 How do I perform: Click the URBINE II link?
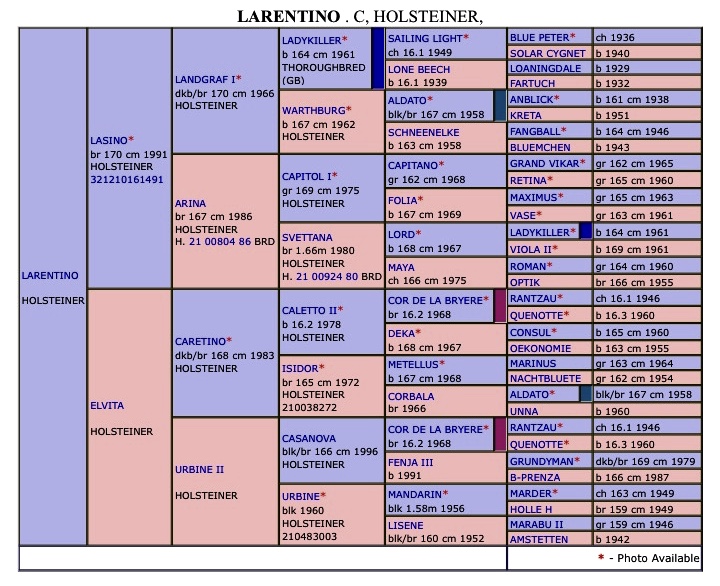200,469
